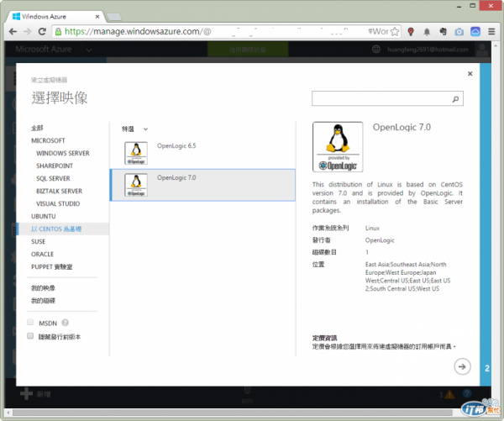Open the Chrome hamburger menu
Viewport: 504px width, 421px height.
tap(491, 32)
